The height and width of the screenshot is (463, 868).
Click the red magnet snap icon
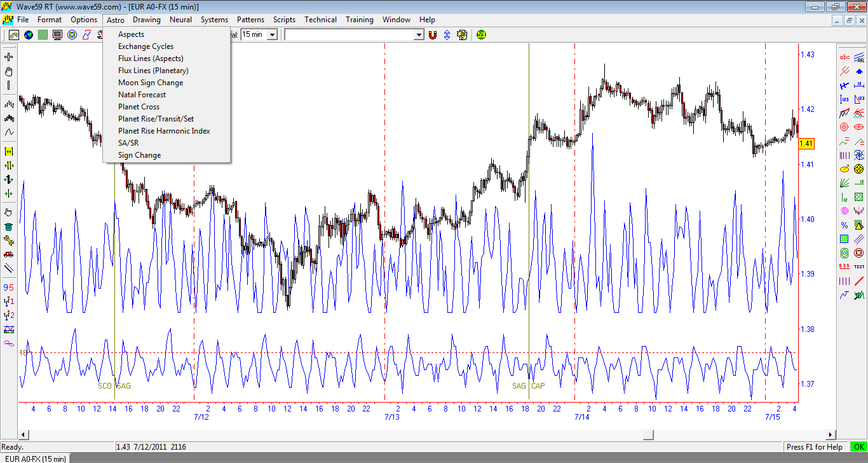click(x=433, y=35)
